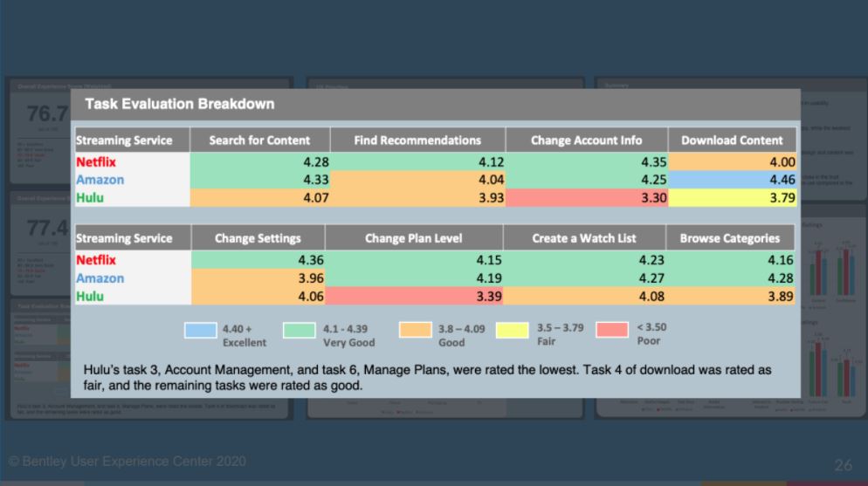This screenshot has width=868, height=486.
Task: Select the Browse Categories column header
Action: 730,238
